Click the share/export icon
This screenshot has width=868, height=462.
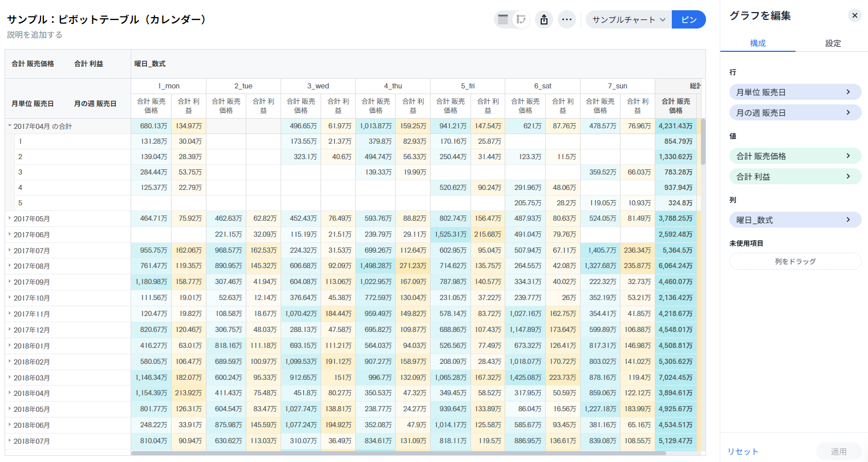click(544, 19)
